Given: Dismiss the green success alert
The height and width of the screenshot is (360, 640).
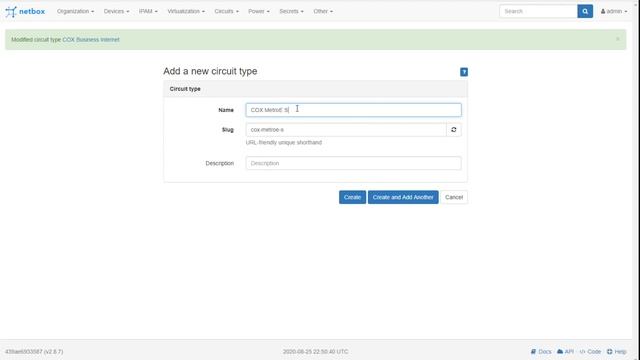Looking at the screenshot, I should tap(618, 39).
